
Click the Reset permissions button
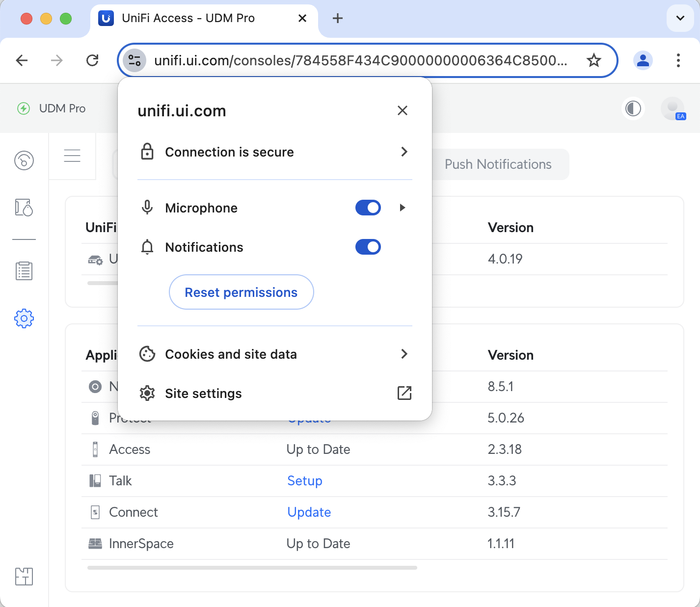[x=242, y=292]
